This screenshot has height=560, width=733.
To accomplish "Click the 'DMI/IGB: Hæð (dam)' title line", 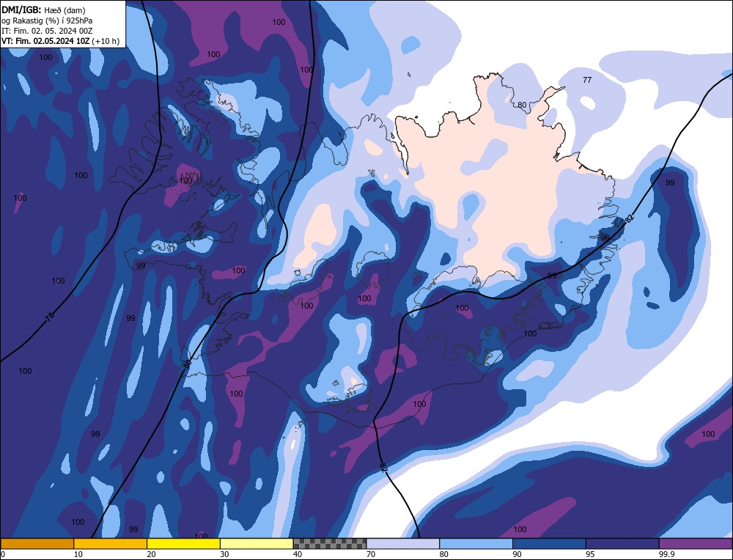I will (43, 10).
